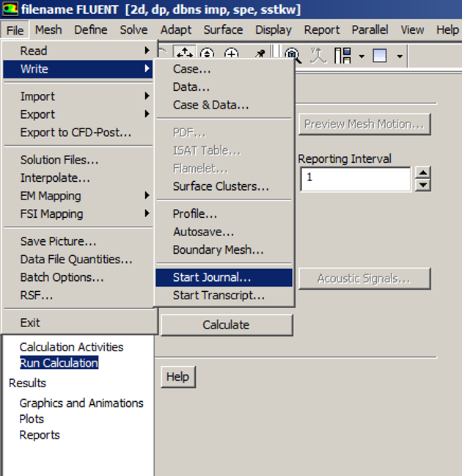Click the Reporting Interval input field
Viewport: 462px width, 476px height.
(355, 179)
